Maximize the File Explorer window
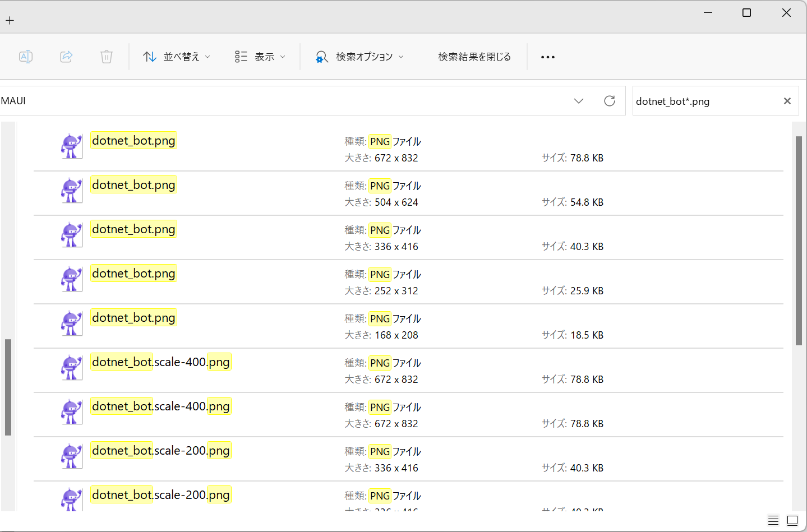 pos(746,12)
